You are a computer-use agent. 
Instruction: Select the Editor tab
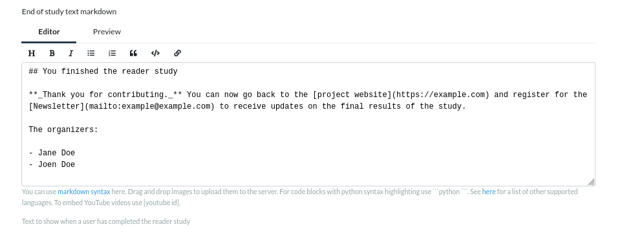(x=49, y=32)
